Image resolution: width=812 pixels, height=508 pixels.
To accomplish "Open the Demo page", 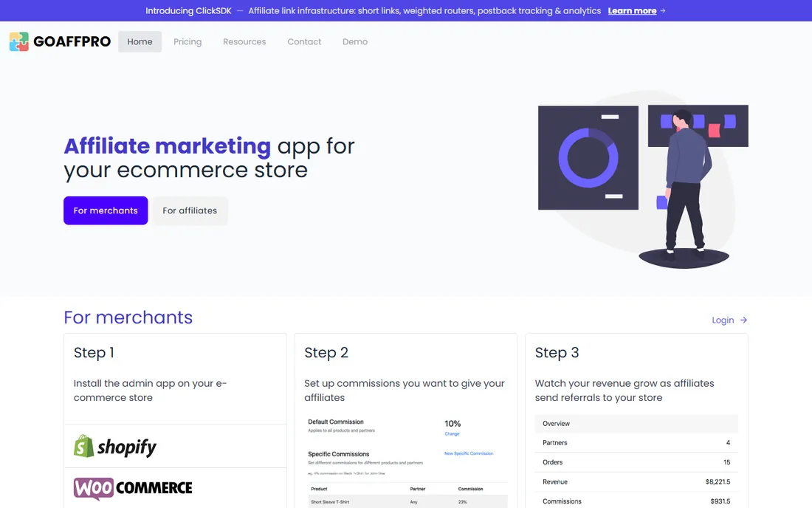I will pos(355,41).
